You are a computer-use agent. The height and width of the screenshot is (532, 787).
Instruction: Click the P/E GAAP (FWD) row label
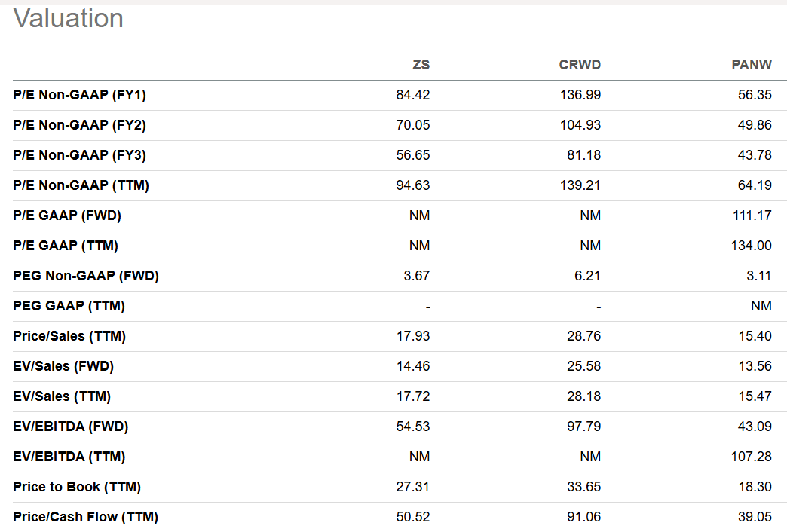tap(67, 216)
